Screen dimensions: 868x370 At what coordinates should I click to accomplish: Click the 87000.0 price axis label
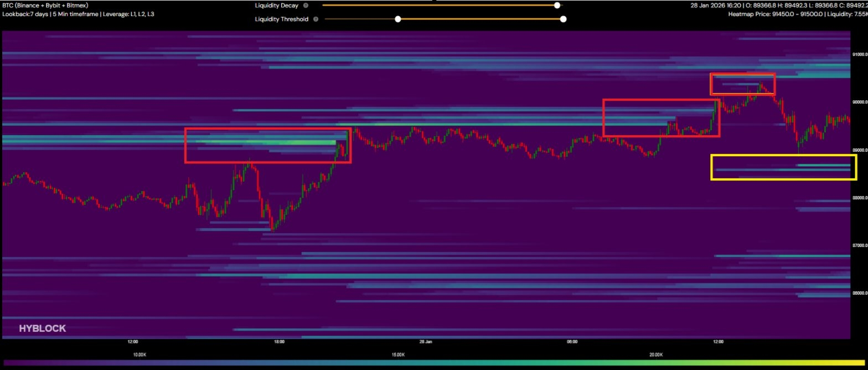tap(859, 245)
